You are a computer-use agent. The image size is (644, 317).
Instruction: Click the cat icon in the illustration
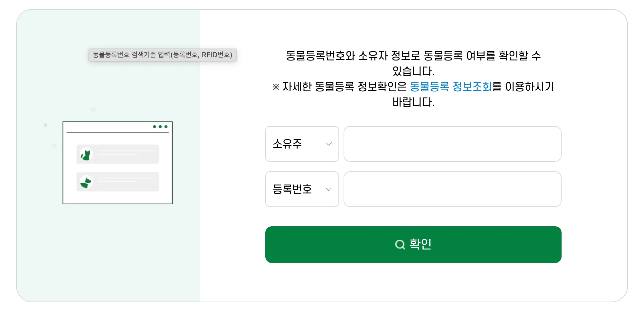(86, 155)
